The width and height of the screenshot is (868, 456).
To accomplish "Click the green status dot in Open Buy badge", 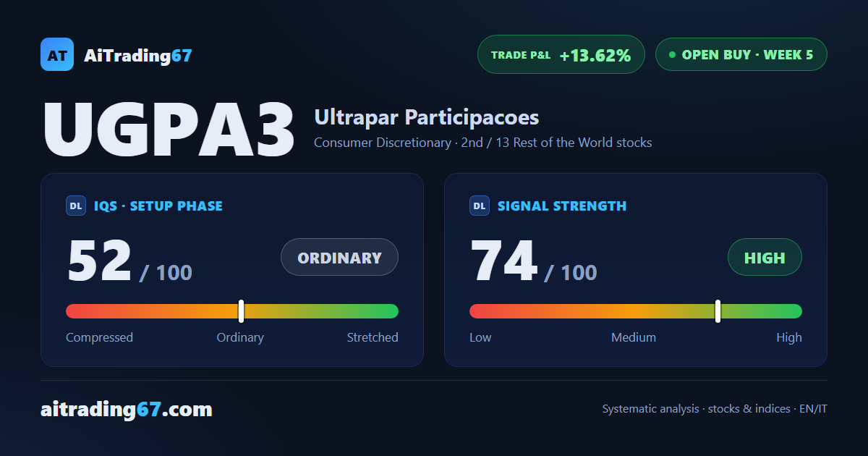I will click(x=672, y=54).
